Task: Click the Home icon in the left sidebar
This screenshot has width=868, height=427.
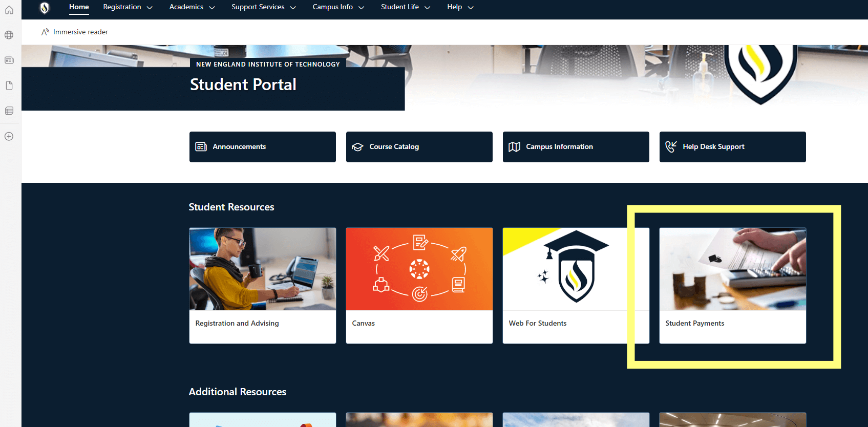Action: pos(9,10)
